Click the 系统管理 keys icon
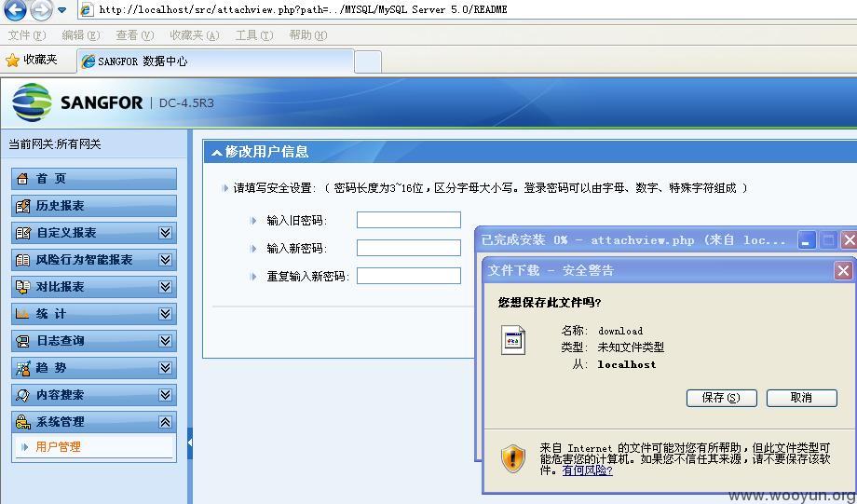Image resolution: width=857 pixels, height=504 pixels. 23,422
